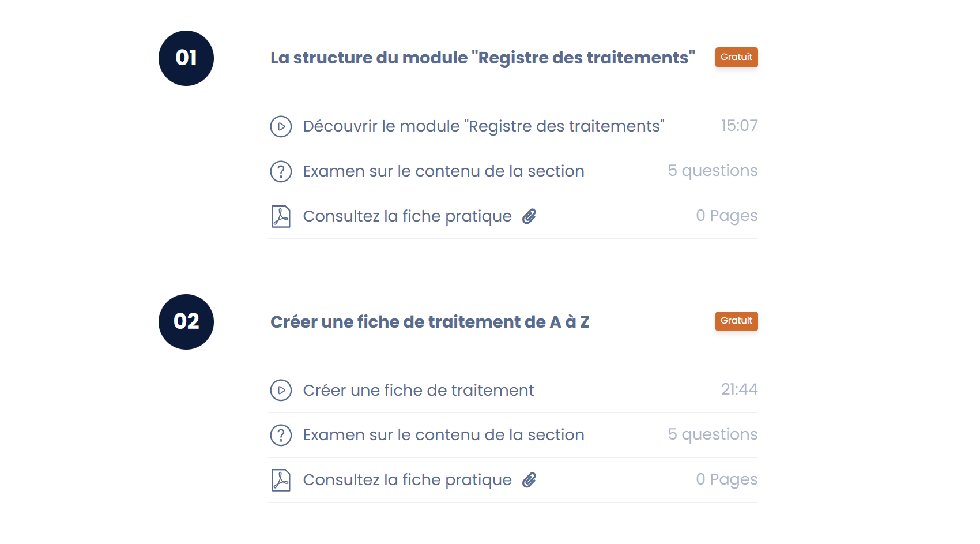Open section title "La structure du module"
Image resolution: width=980 pixels, height=544 pixels.
tap(483, 58)
